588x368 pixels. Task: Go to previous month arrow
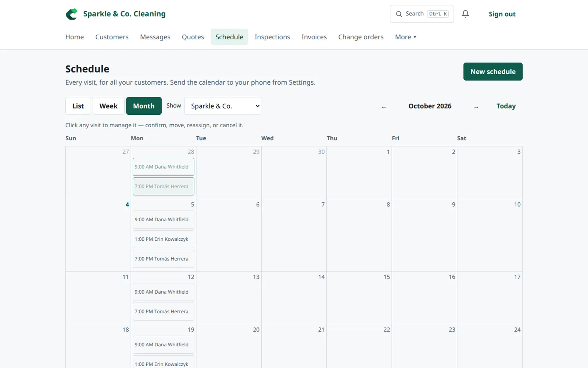click(384, 106)
